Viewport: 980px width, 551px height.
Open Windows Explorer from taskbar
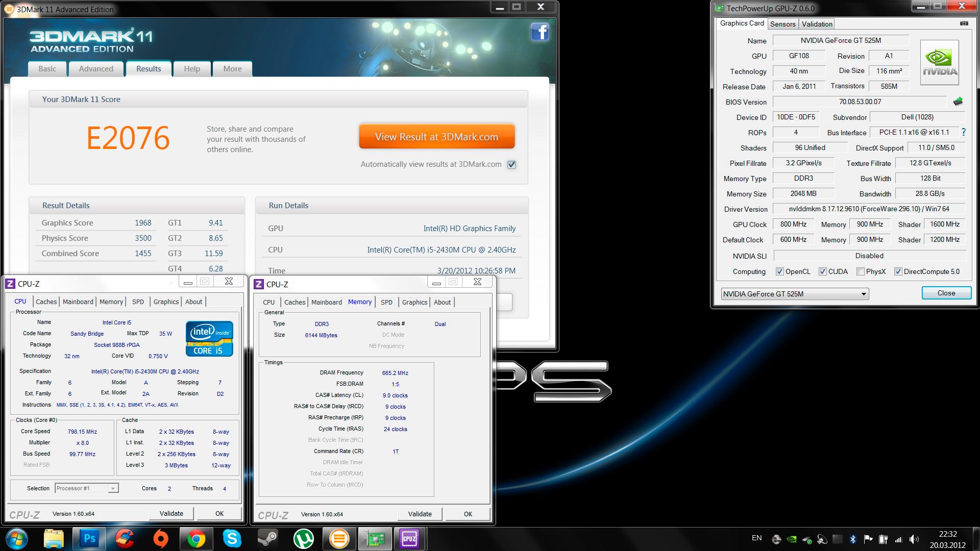pyautogui.click(x=53, y=539)
